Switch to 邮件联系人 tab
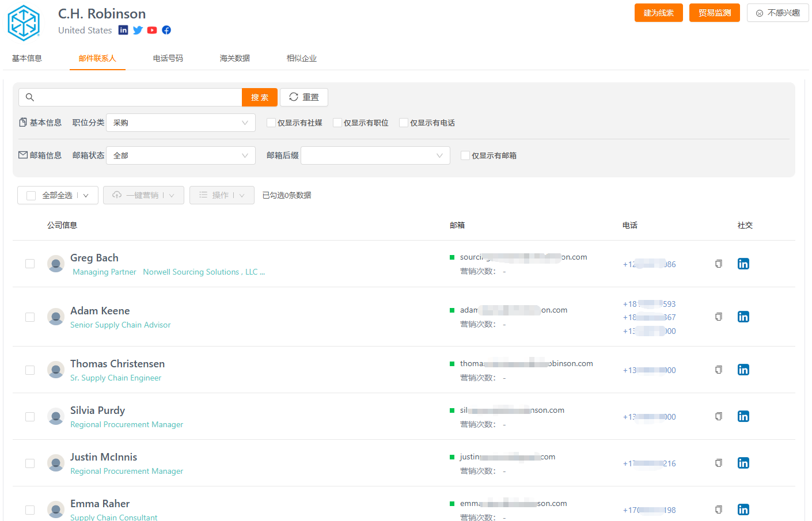 97,58
